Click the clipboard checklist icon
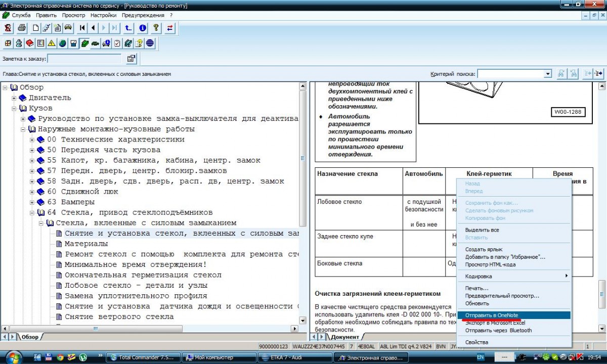 [117, 43]
